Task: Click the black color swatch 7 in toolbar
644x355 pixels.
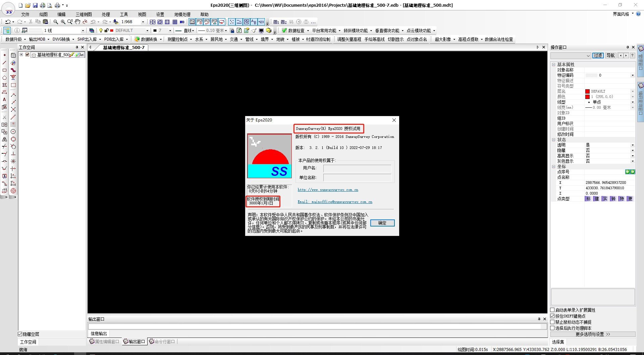Action: (x=155, y=31)
